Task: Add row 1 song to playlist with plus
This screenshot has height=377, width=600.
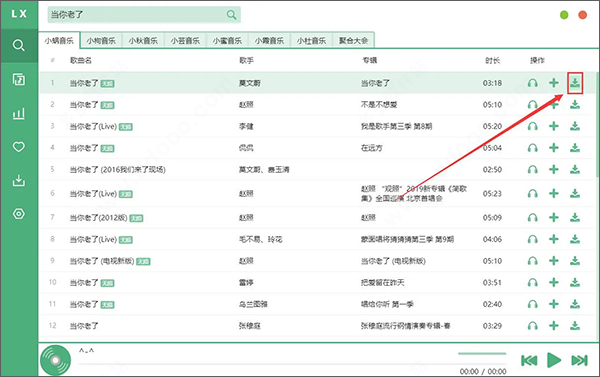Action: tap(554, 83)
